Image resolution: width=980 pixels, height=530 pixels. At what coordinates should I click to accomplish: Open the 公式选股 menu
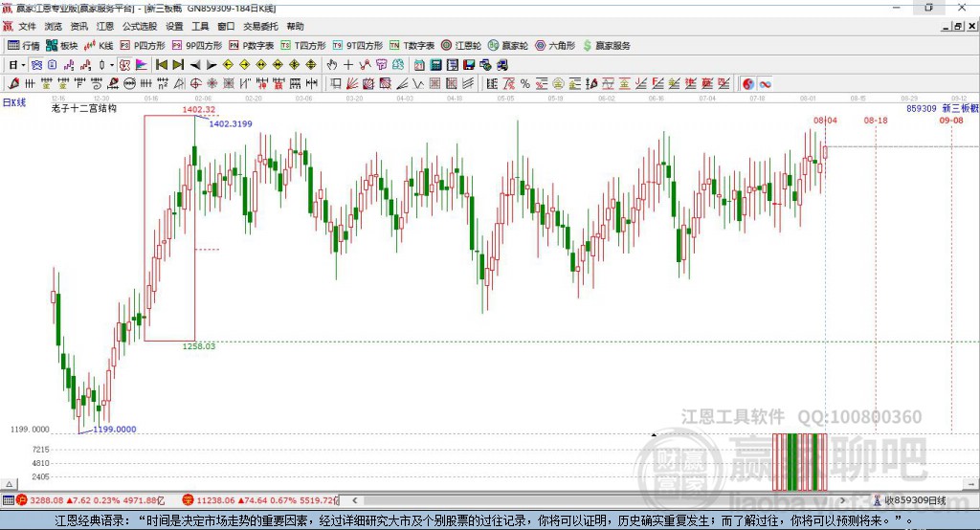(x=139, y=27)
